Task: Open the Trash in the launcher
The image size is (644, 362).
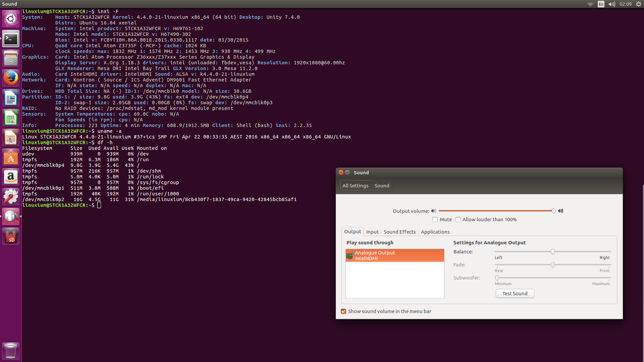Action: (x=11, y=350)
